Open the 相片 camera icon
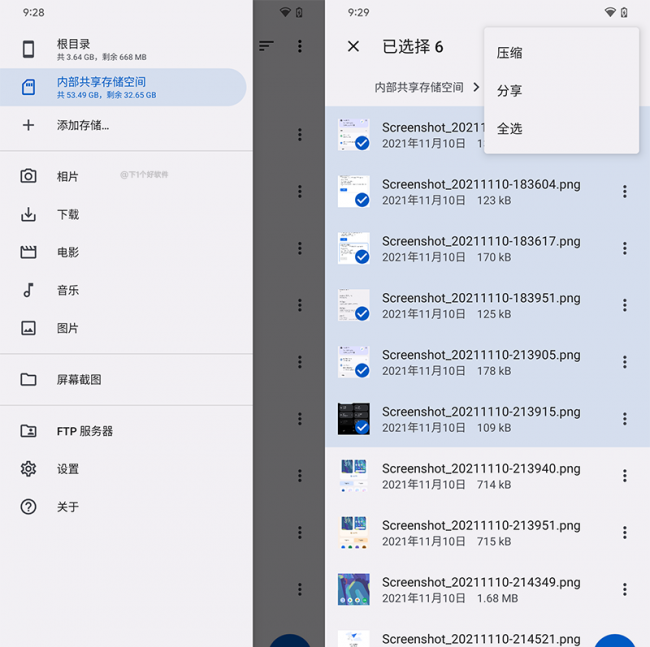Image resolution: width=650 pixels, height=647 pixels. coord(28,176)
